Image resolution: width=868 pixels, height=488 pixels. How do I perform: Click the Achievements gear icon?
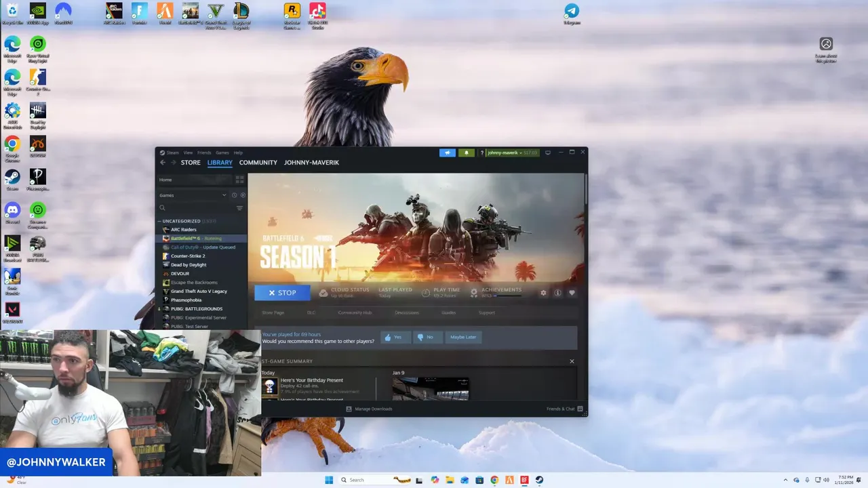tap(474, 293)
